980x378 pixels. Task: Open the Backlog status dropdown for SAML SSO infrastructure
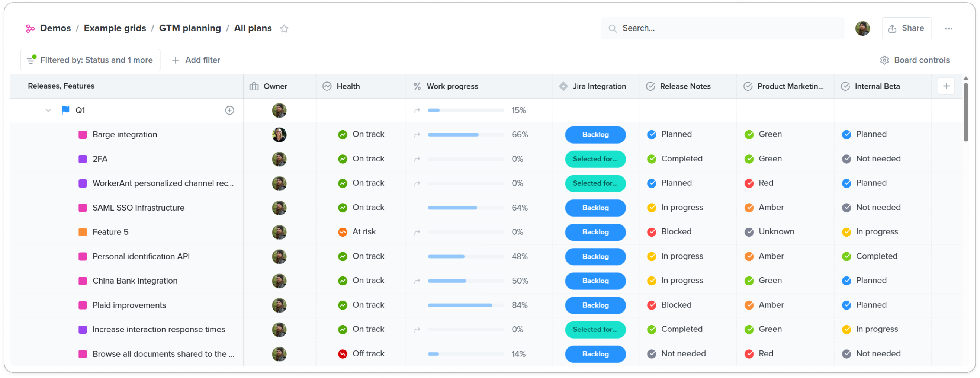595,208
